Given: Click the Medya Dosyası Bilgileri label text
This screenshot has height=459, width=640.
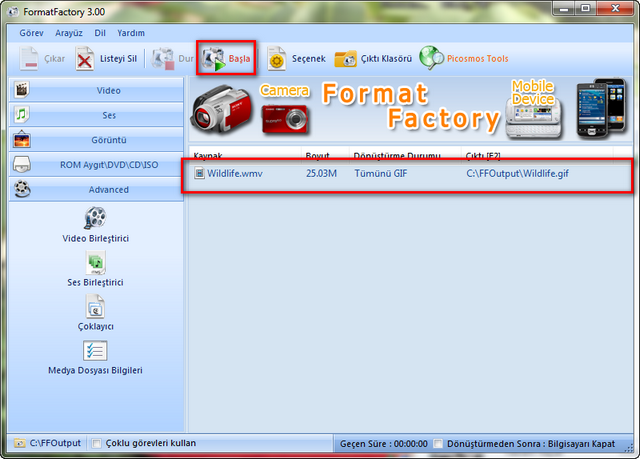Looking at the screenshot, I should (x=96, y=370).
